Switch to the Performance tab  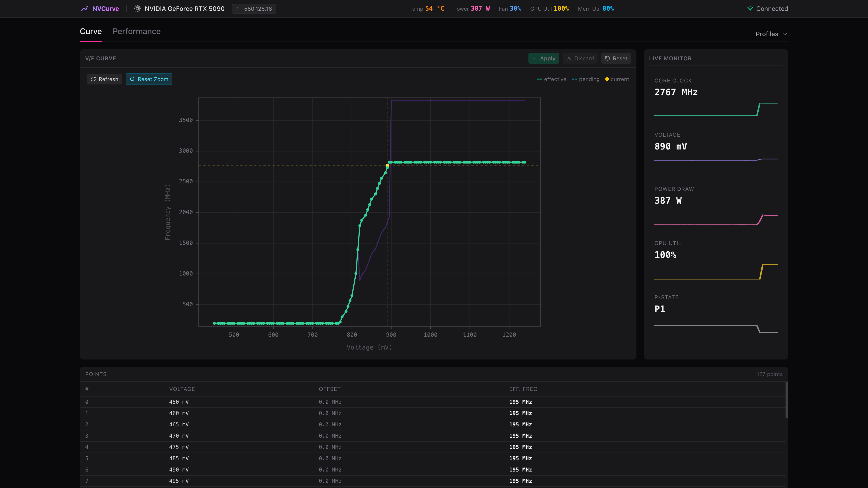(x=136, y=31)
